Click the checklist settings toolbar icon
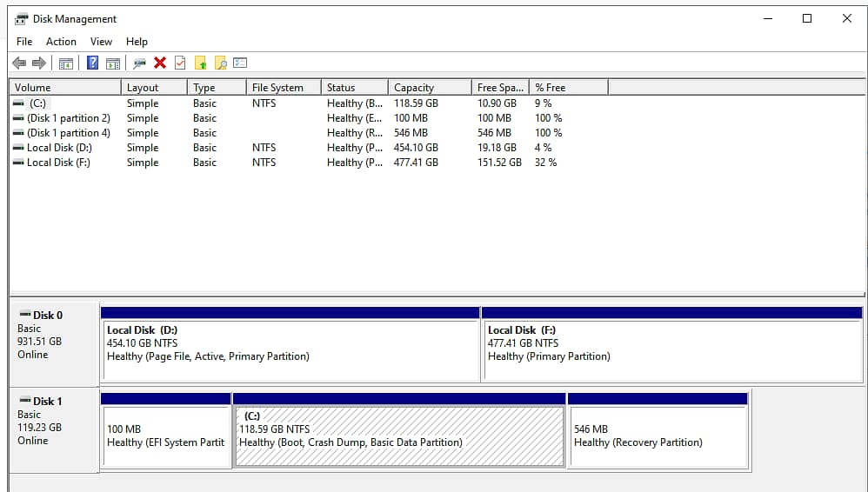Screen dimensions: 868x492 240,63
